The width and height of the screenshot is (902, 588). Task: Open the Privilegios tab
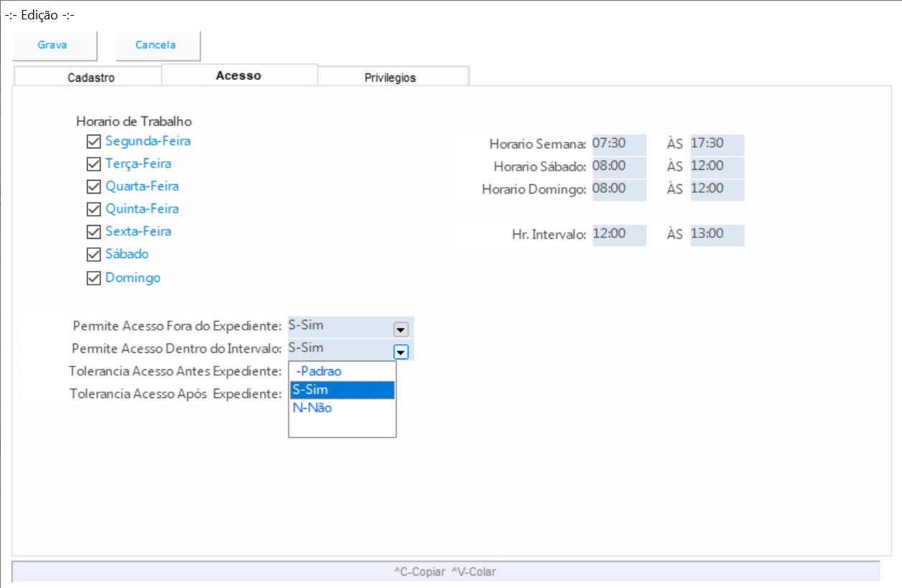coord(390,78)
